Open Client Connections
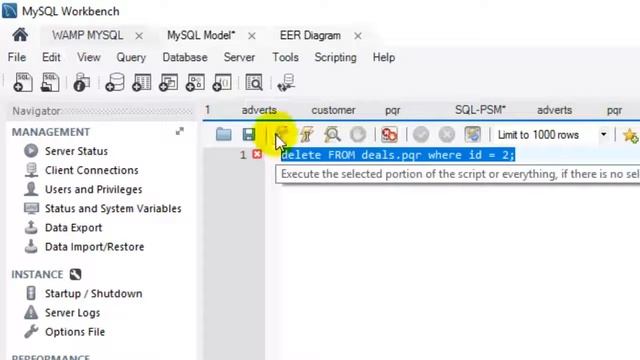The width and height of the screenshot is (640, 360). coord(91,170)
